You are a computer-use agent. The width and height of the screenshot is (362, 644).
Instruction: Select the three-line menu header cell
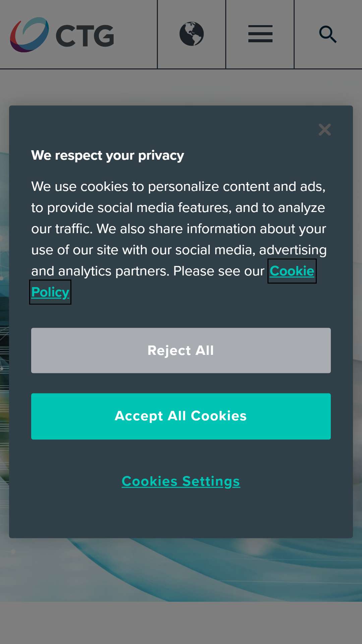coord(260,34)
